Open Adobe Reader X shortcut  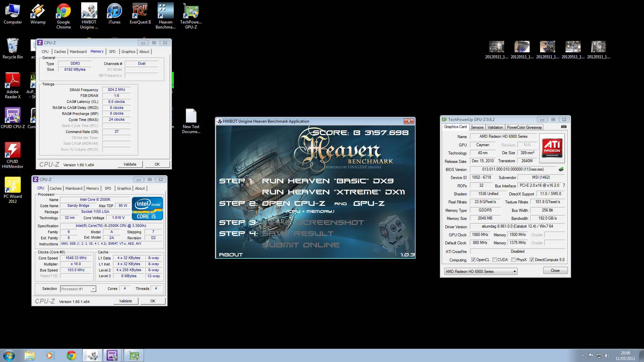pyautogui.click(x=13, y=86)
